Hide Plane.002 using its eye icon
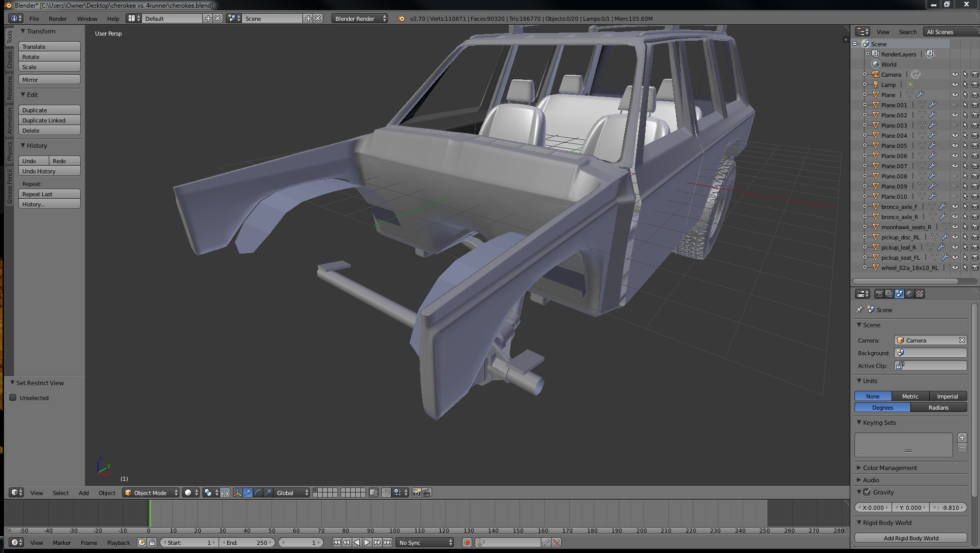 point(955,115)
